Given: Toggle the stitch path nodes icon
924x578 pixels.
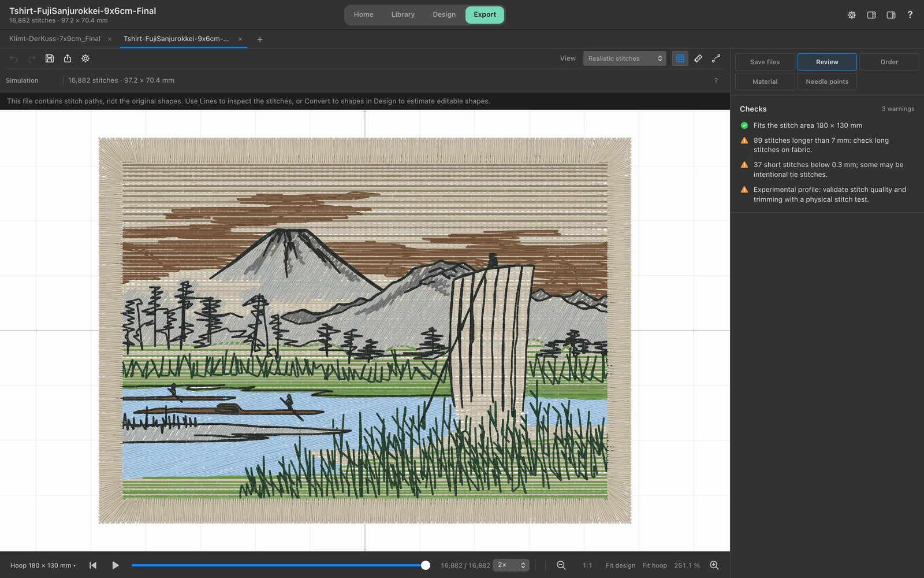Looking at the screenshot, I should (716, 58).
